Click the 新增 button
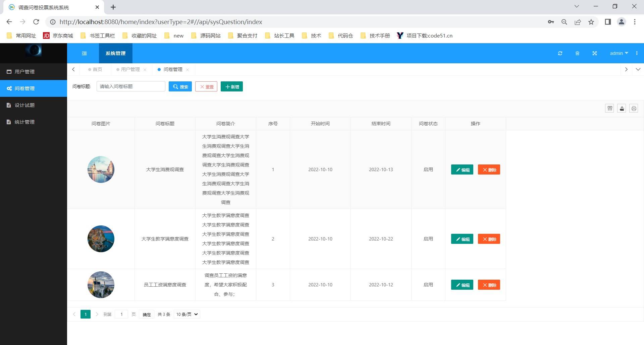The height and width of the screenshot is (345, 644). click(232, 86)
